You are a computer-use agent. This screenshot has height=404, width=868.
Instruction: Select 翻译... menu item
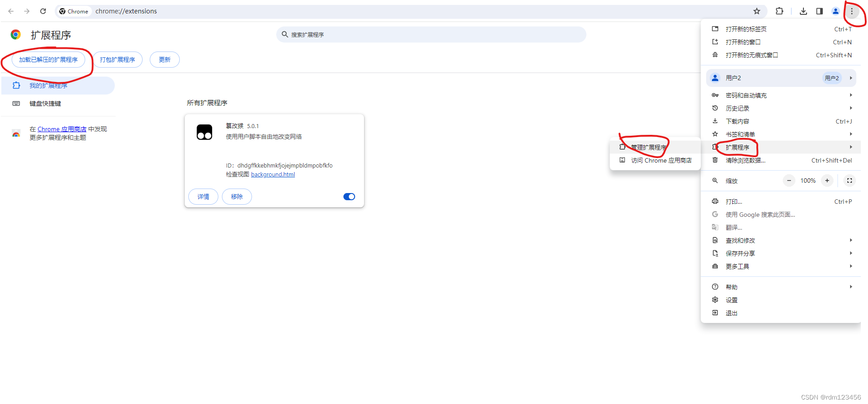[x=781, y=228]
